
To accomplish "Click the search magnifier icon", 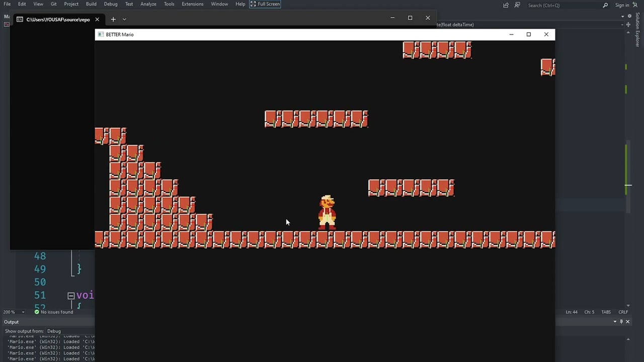I will (605, 5).
